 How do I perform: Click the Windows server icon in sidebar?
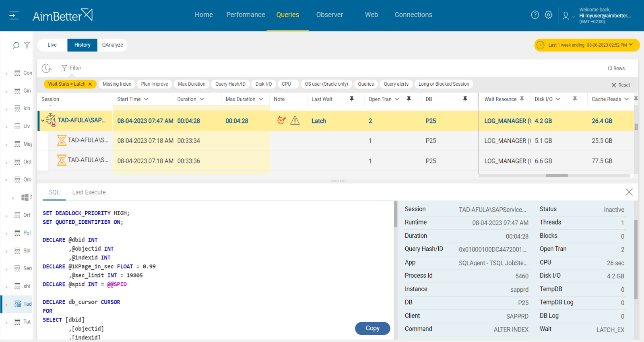click(25, 197)
